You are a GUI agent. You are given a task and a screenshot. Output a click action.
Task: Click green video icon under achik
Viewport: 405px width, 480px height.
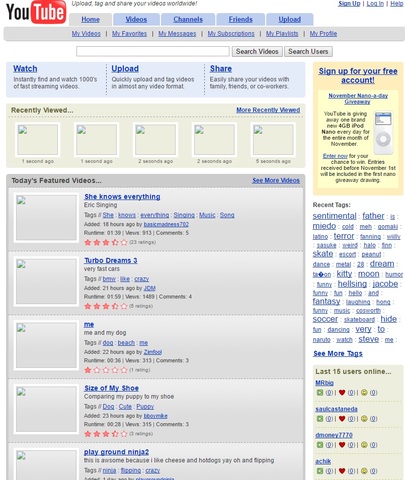point(320,471)
